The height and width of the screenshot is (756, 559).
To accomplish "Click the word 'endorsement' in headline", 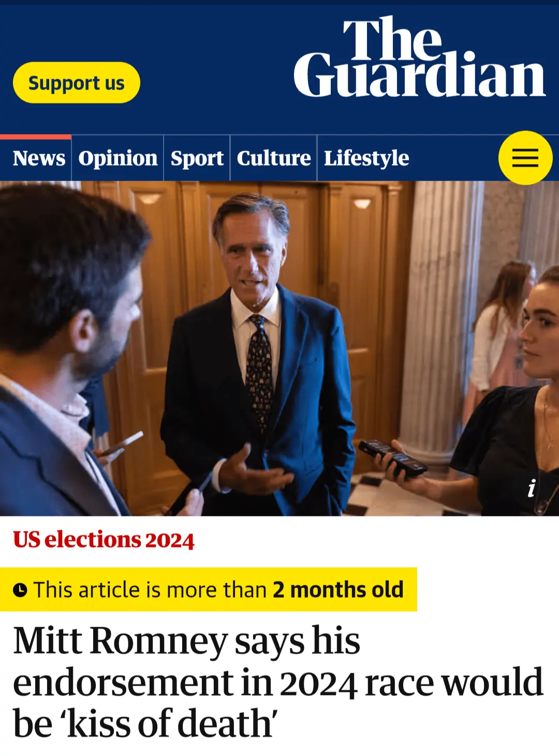I will coord(123,683).
